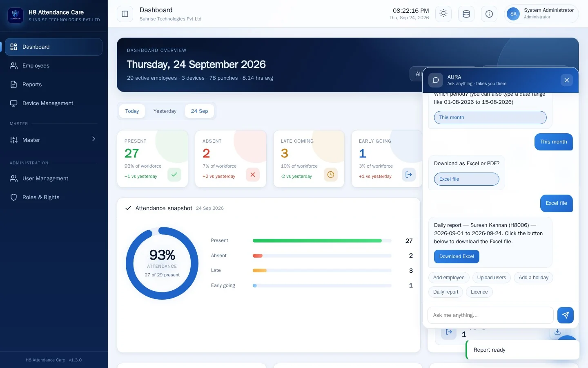Screen dimensions: 588x368
Task: Click the Licence suggestion chip
Action: pos(479,292)
